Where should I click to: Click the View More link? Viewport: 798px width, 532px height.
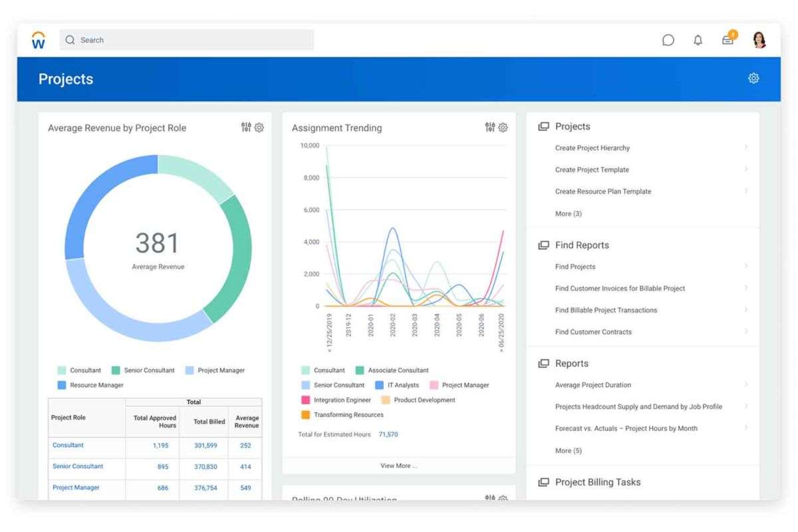pos(398,465)
